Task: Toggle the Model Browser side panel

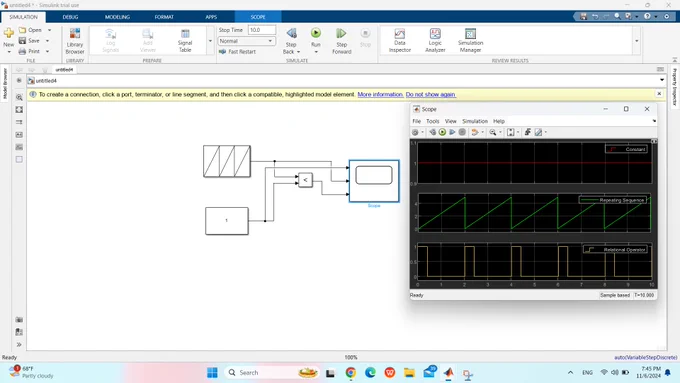Action: (x=5, y=83)
